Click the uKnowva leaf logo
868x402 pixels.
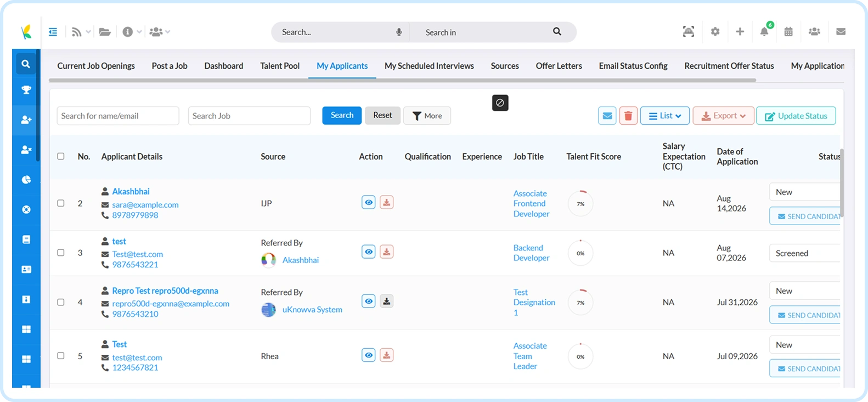click(26, 32)
